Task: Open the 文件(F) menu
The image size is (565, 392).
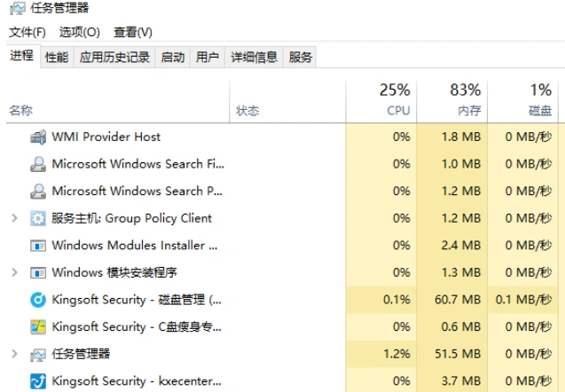Action: point(27,33)
